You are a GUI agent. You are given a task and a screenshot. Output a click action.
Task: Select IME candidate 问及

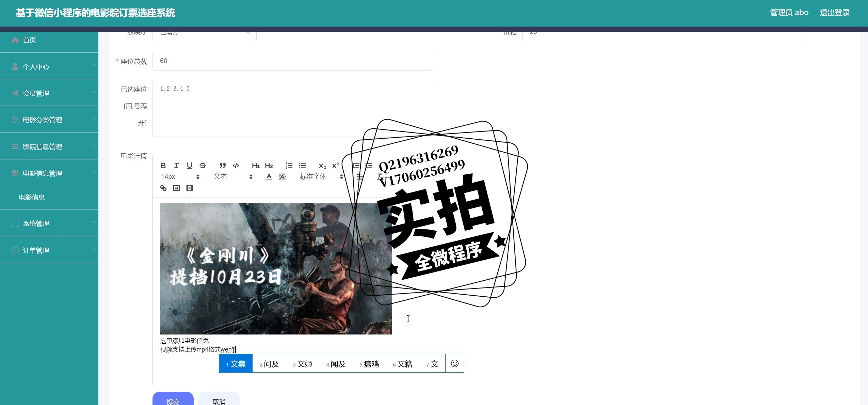coord(269,364)
